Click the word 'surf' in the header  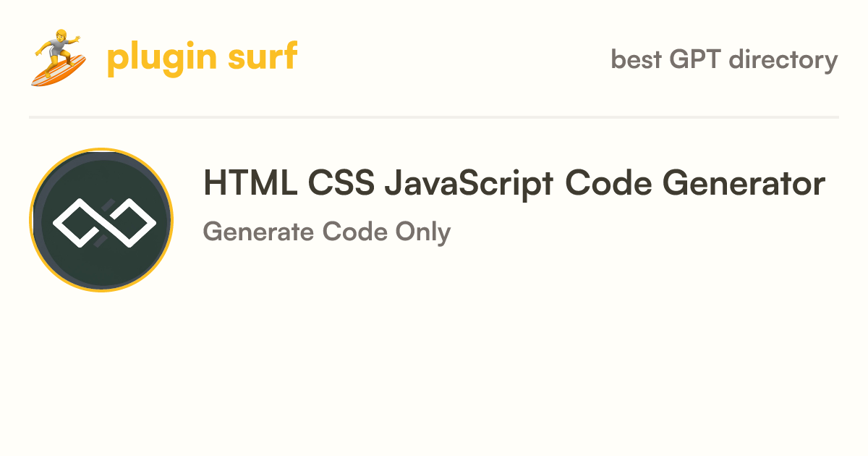click(263, 56)
